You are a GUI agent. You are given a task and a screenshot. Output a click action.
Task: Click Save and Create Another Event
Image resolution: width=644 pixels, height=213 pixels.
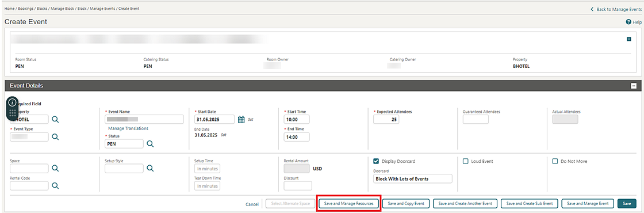tap(465, 204)
